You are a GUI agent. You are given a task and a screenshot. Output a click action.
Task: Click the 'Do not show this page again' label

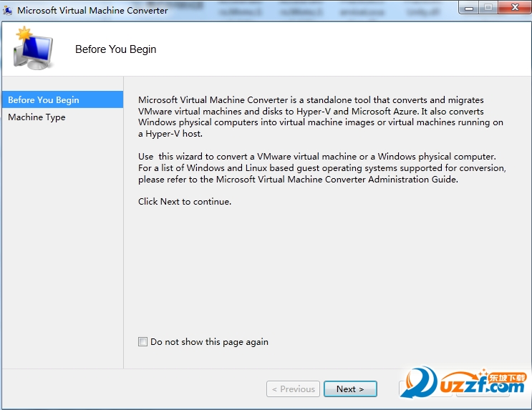[x=209, y=342]
